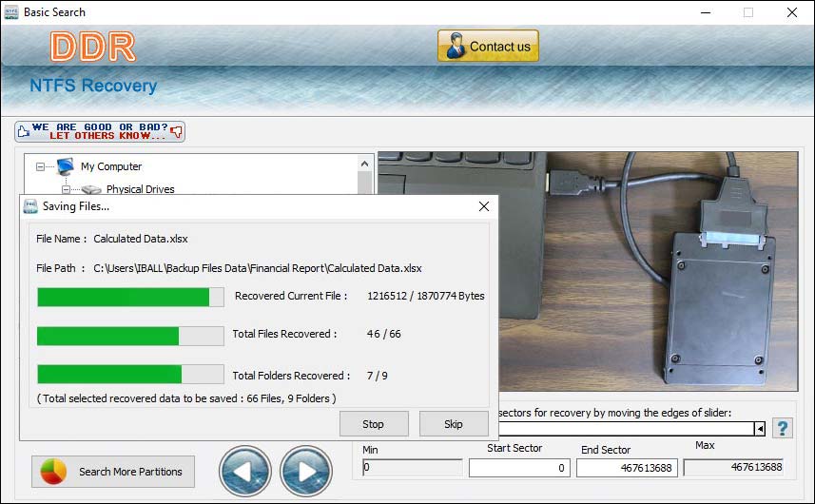Skip the current file being saved

click(x=454, y=424)
